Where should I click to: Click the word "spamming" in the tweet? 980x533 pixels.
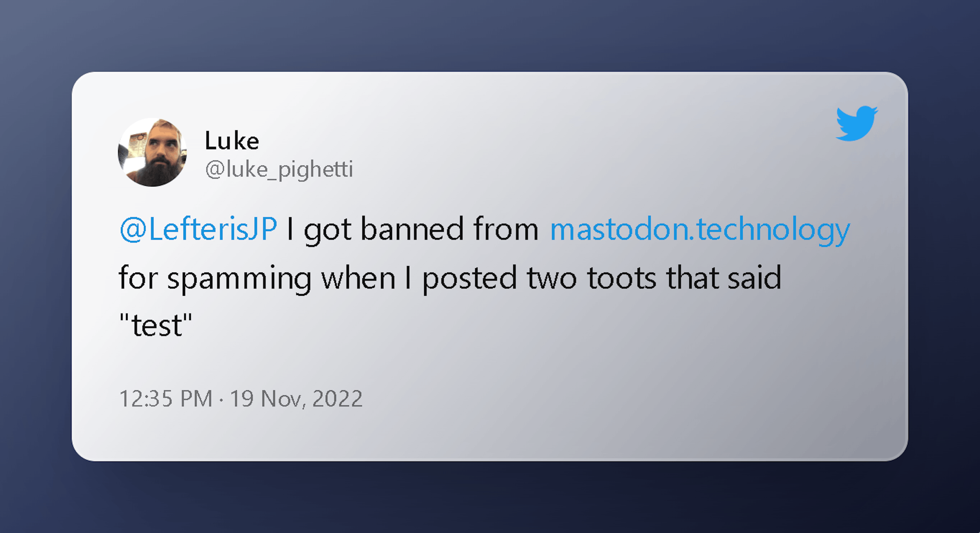point(239,278)
